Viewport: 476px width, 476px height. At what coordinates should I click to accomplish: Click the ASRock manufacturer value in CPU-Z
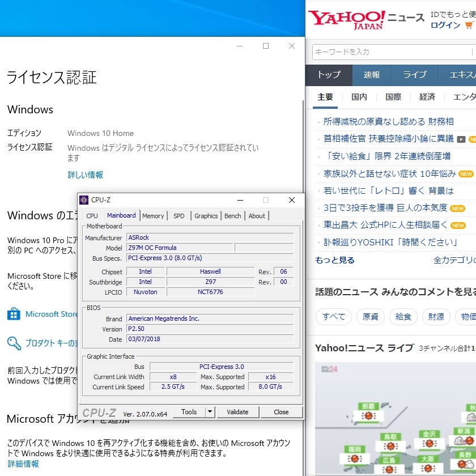tap(210, 237)
